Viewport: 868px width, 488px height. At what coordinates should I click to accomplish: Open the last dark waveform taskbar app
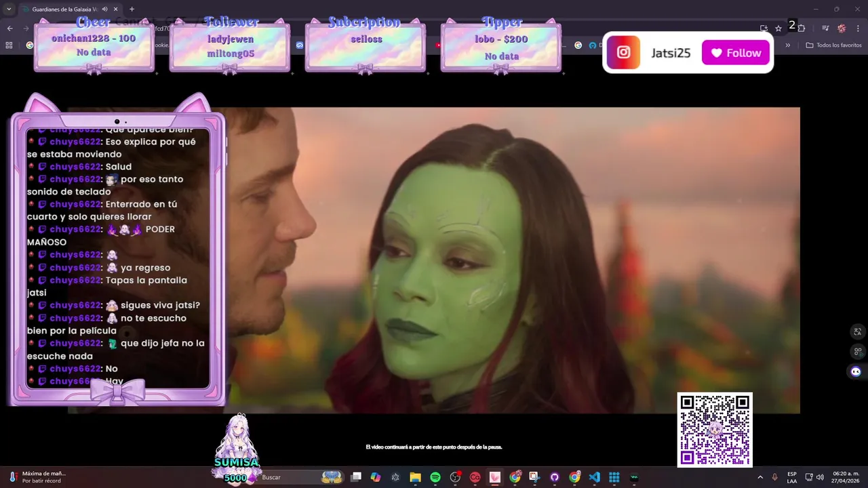pyautogui.click(x=634, y=477)
